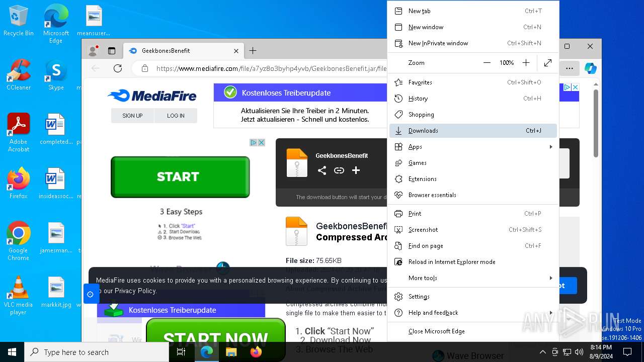Copy link for GeekbonesBenefit file

(339, 170)
